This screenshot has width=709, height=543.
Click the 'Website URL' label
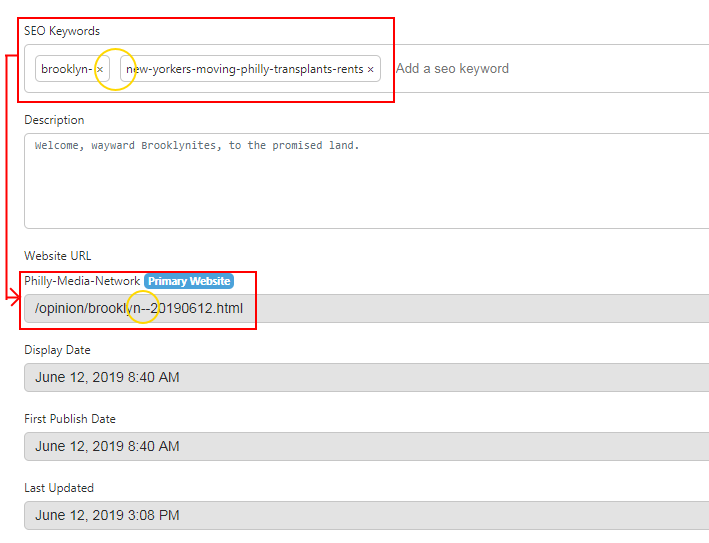click(58, 256)
